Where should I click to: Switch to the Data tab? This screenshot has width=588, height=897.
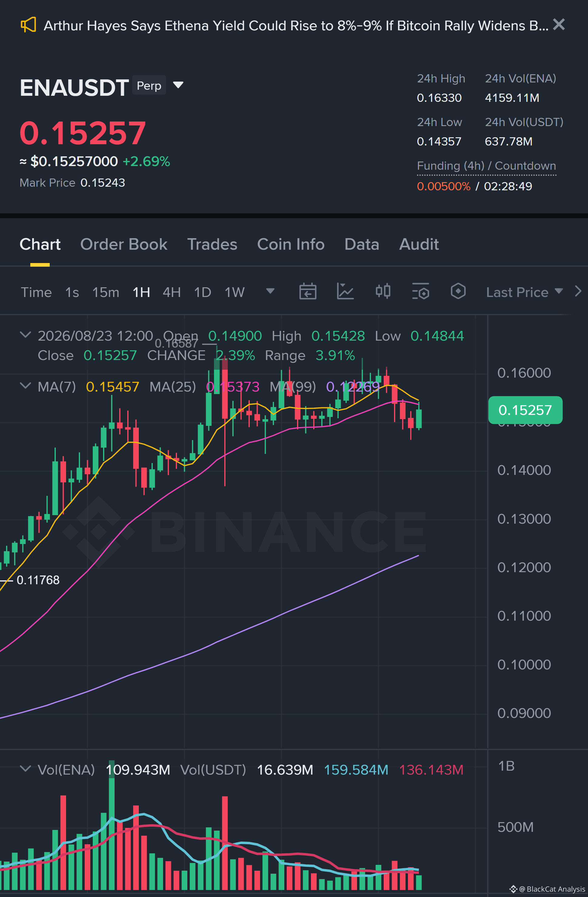[x=362, y=244]
